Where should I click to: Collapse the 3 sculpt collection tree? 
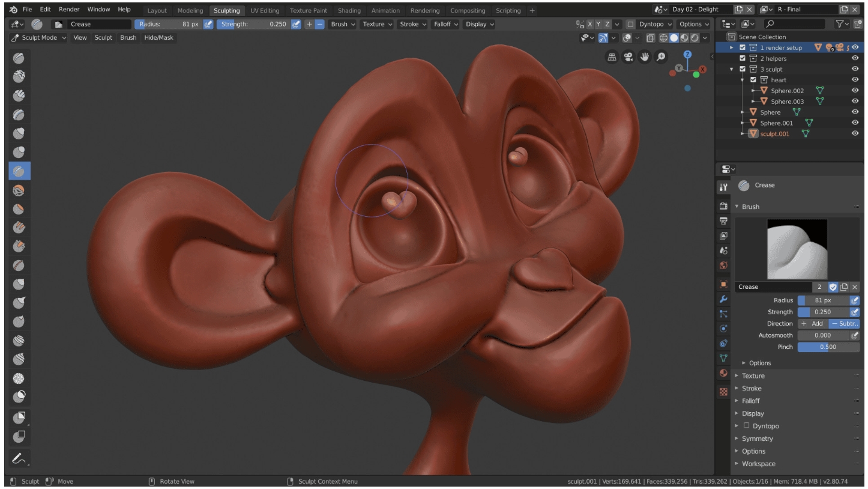(x=732, y=69)
